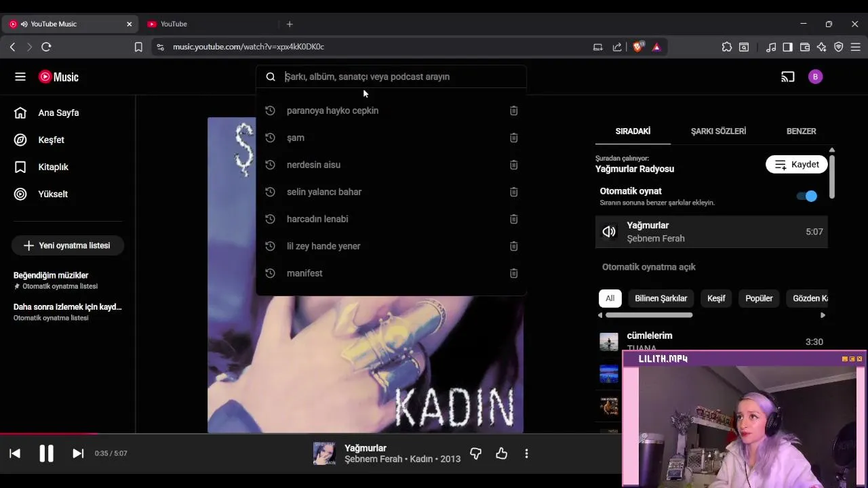Open the browser music note icon
Viewport: 868px width, 488px height.
[771, 47]
